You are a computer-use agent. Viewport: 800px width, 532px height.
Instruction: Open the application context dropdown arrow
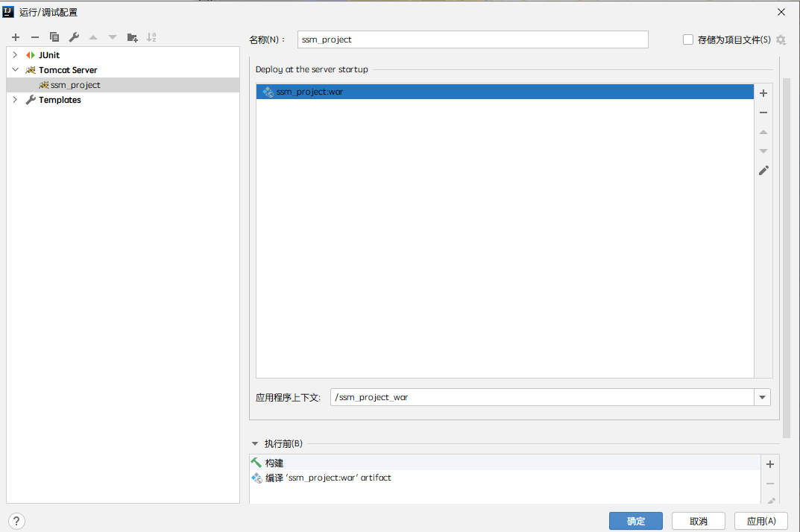tap(762, 397)
